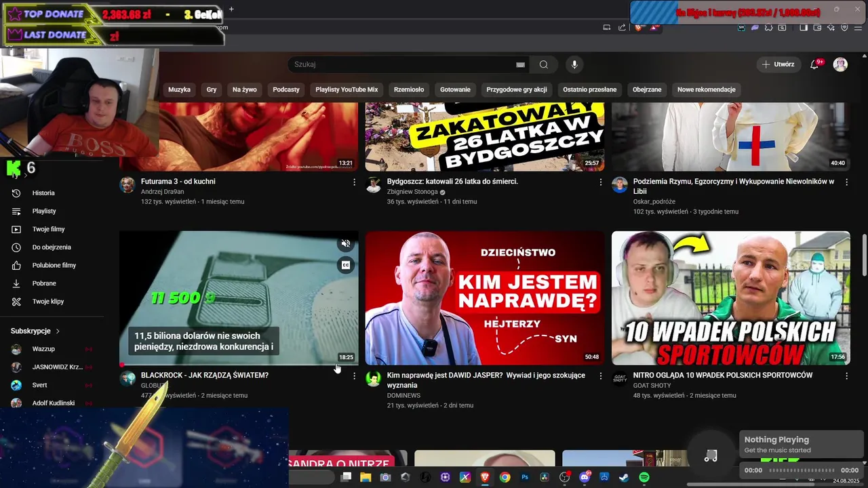Select the Podcasty filter chip
Screen dimensions: 868x488
point(286,89)
